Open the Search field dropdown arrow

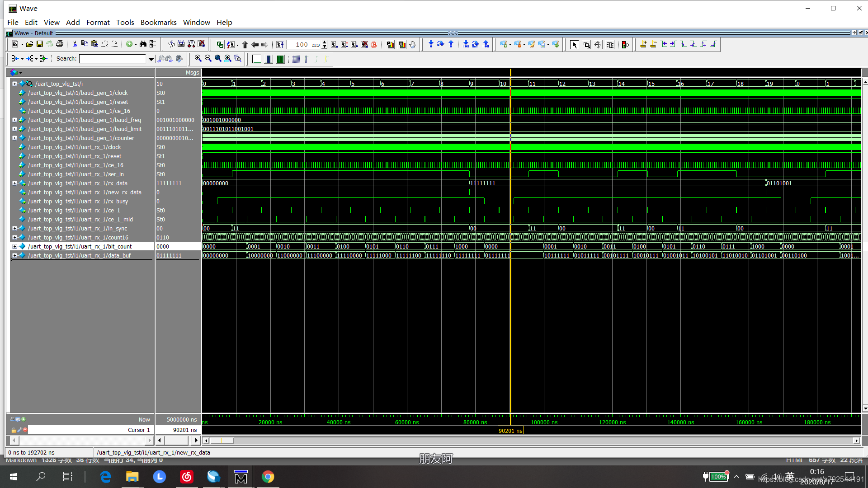coord(151,59)
